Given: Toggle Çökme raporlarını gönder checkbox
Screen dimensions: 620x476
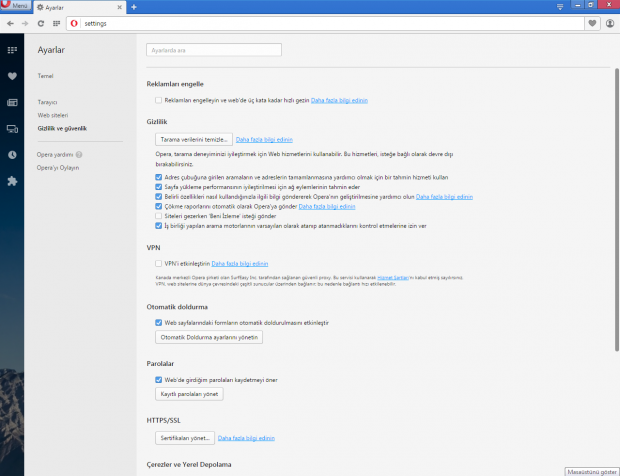Looking at the screenshot, I should [x=159, y=206].
